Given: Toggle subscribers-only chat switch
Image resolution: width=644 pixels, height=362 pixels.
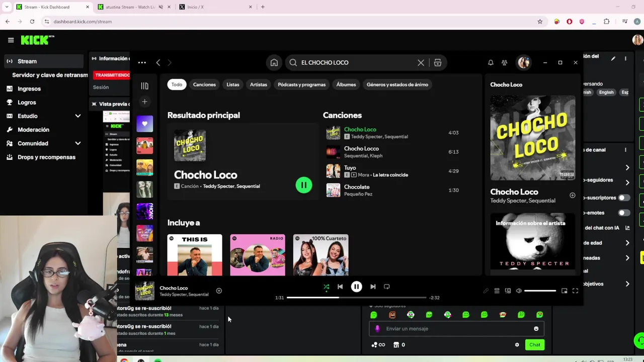Looking at the screenshot, I should click(624, 198).
